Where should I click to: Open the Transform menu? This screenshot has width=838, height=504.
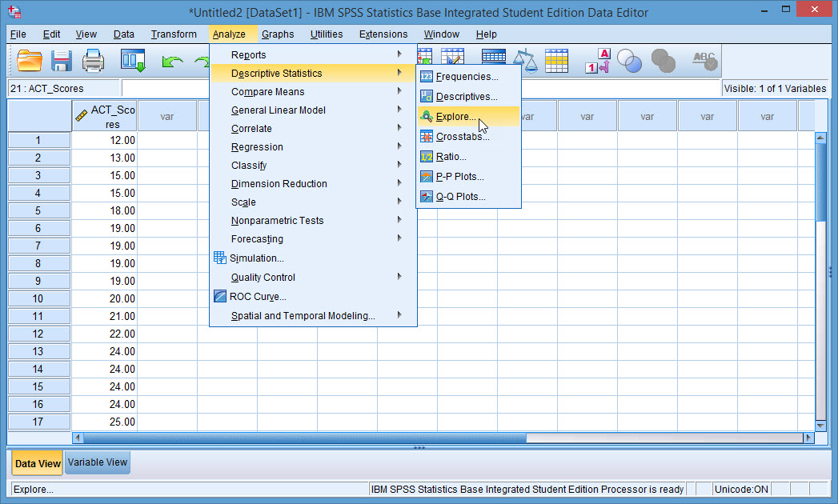point(174,34)
